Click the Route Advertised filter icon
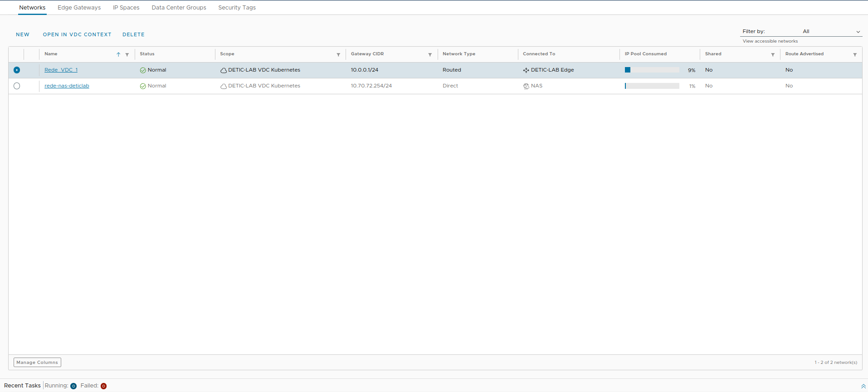868x392 pixels. click(x=855, y=55)
